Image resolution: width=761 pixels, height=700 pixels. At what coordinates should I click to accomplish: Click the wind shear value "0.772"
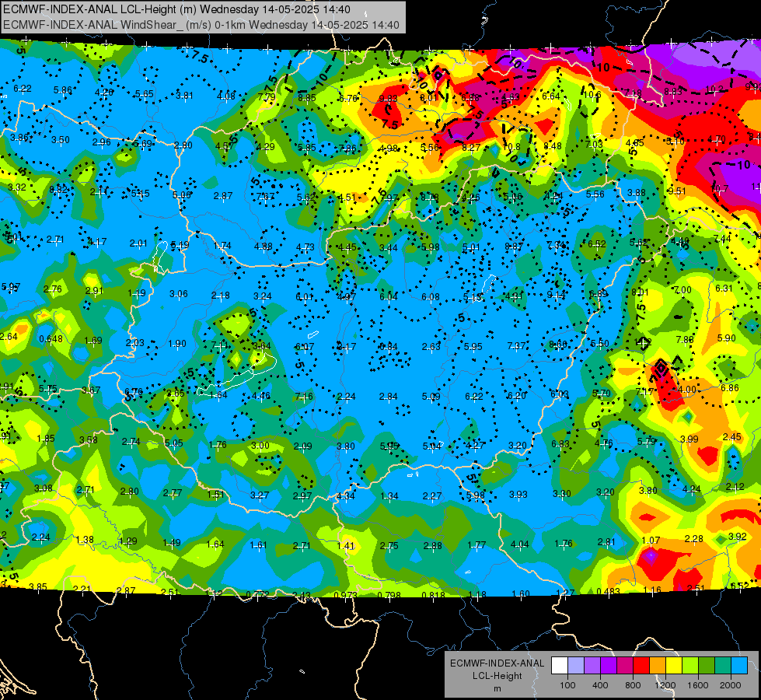point(258,594)
